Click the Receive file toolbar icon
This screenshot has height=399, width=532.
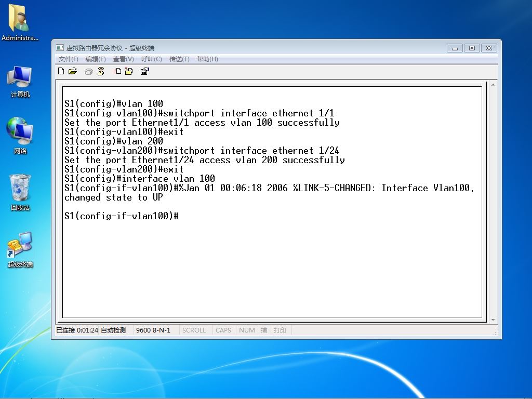tap(129, 71)
